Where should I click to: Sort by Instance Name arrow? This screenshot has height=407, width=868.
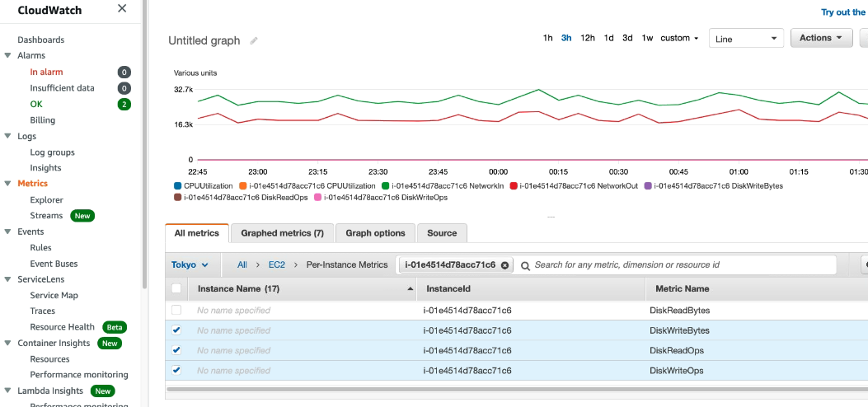click(411, 288)
